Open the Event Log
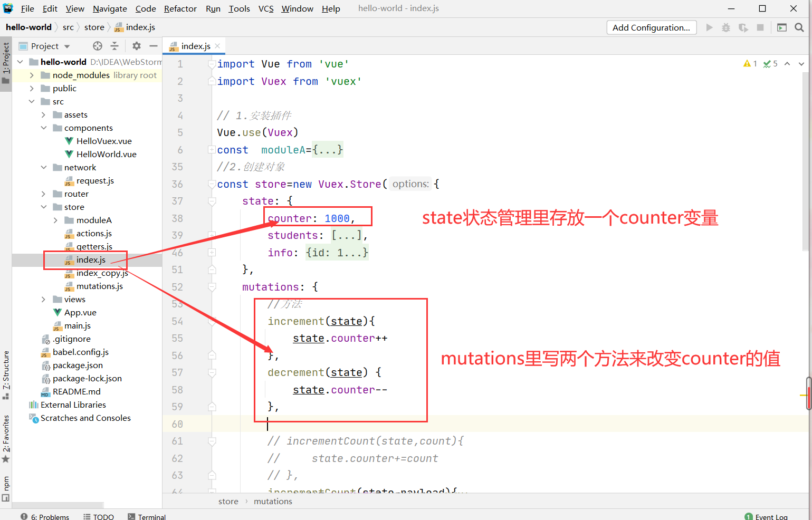 click(x=766, y=516)
